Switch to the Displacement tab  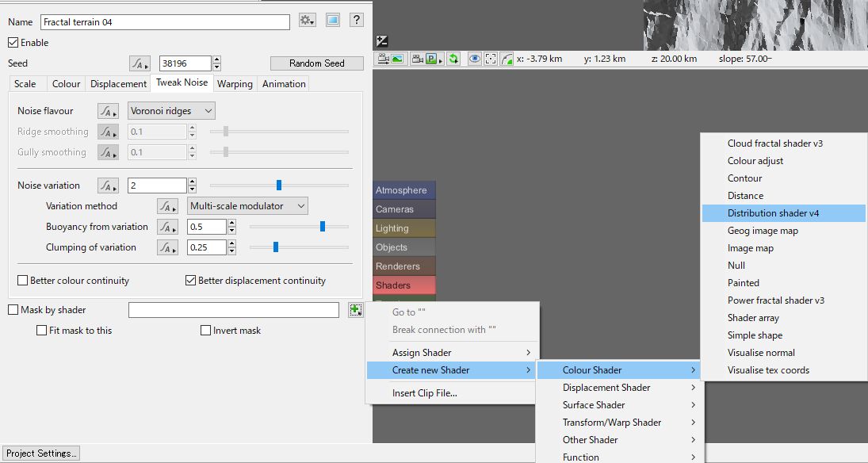pyautogui.click(x=118, y=84)
